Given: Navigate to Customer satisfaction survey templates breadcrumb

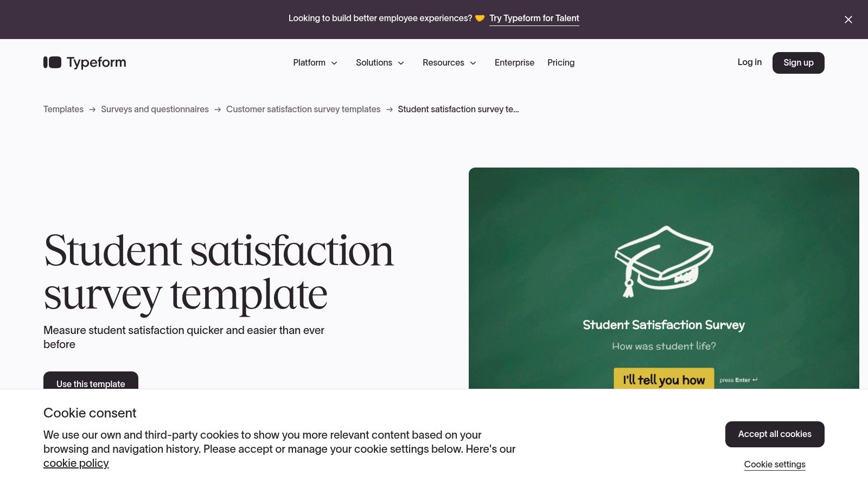Looking at the screenshot, I should coord(303,109).
